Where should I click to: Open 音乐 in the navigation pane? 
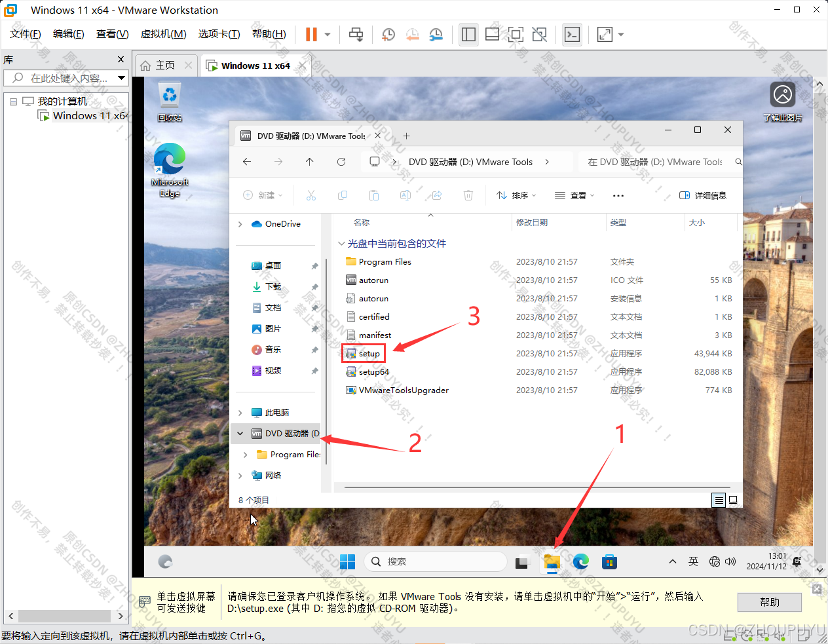(273, 350)
